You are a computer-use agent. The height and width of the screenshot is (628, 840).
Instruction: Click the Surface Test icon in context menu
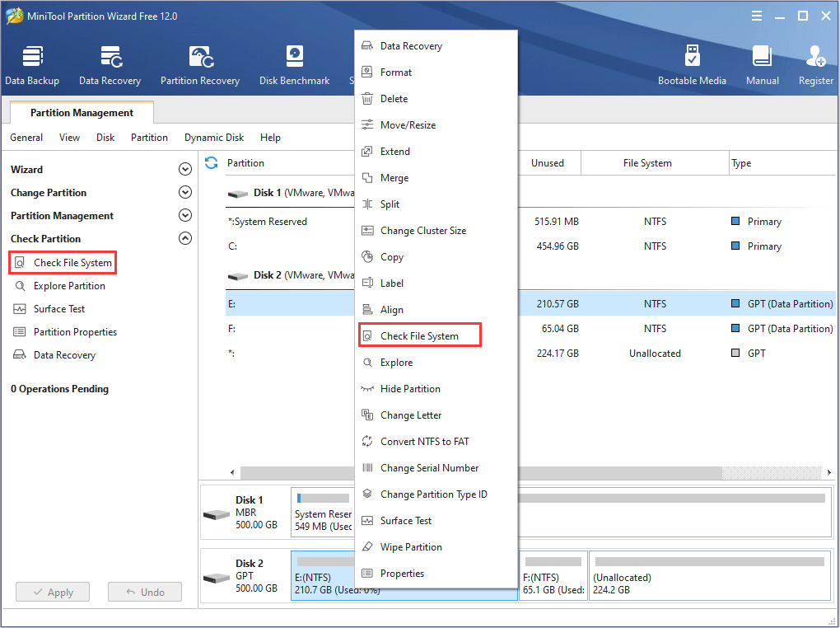point(367,520)
